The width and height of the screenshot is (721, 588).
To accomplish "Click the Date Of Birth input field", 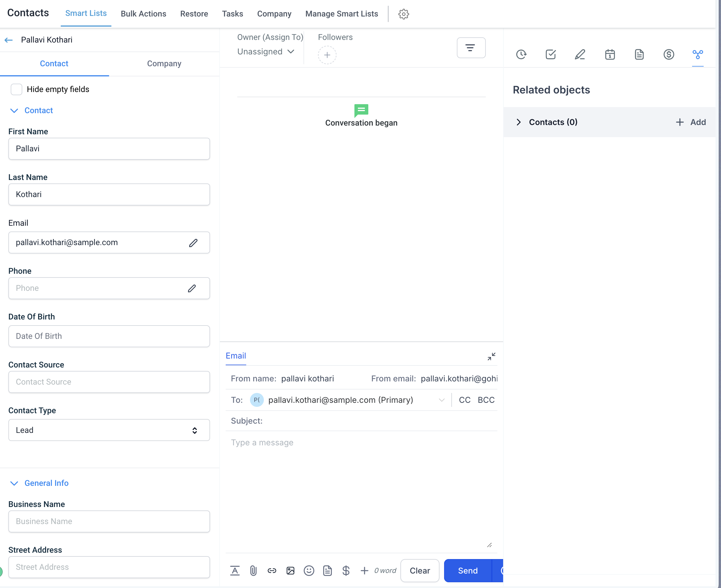I will [109, 336].
